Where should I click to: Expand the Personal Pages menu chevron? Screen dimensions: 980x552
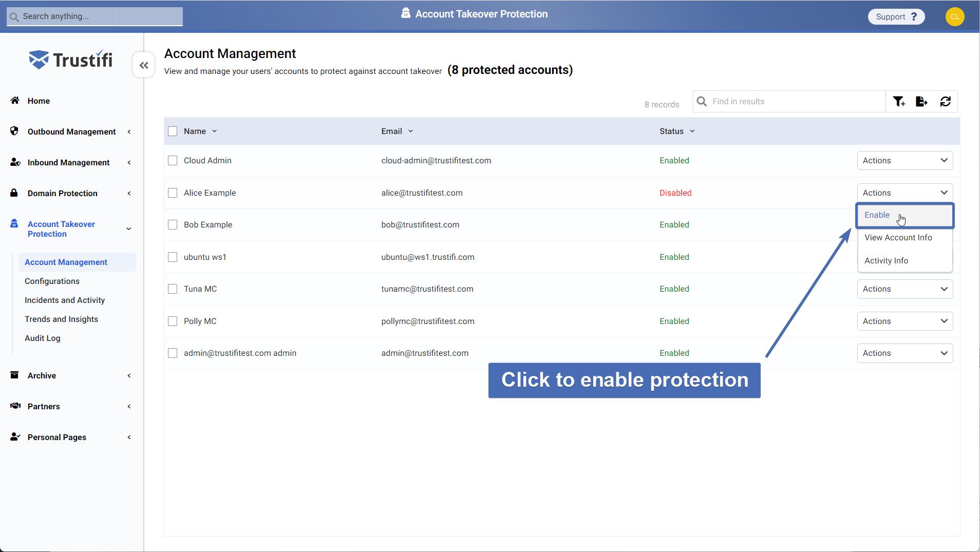pos(129,437)
